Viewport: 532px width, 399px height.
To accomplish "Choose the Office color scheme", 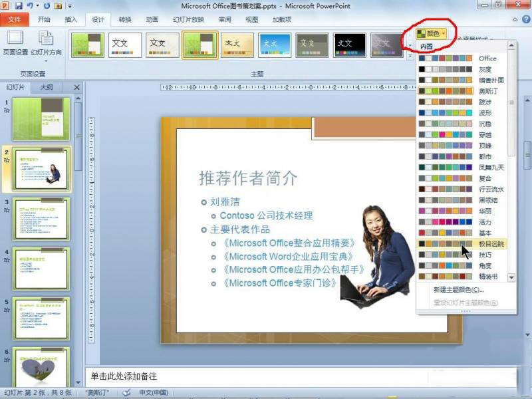I will (x=462, y=59).
